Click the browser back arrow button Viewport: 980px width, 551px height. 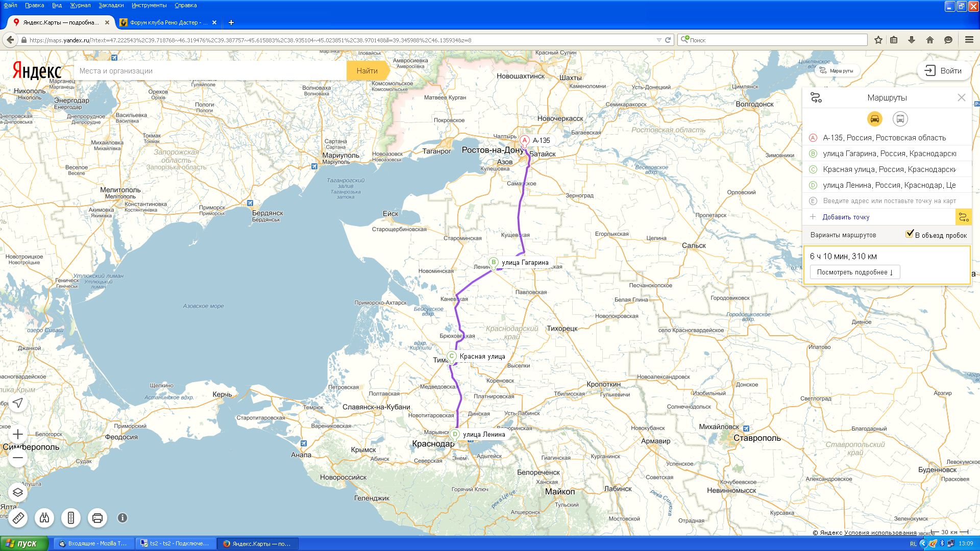click(x=10, y=40)
